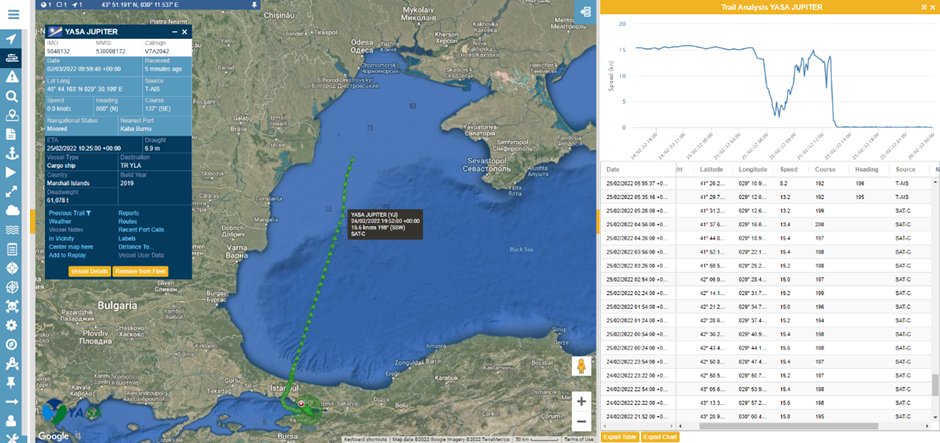Screen dimensions: 940x443
Task: Open the Routes link in vessel panel
Action: pyautogui.click(x=127, y=221)
